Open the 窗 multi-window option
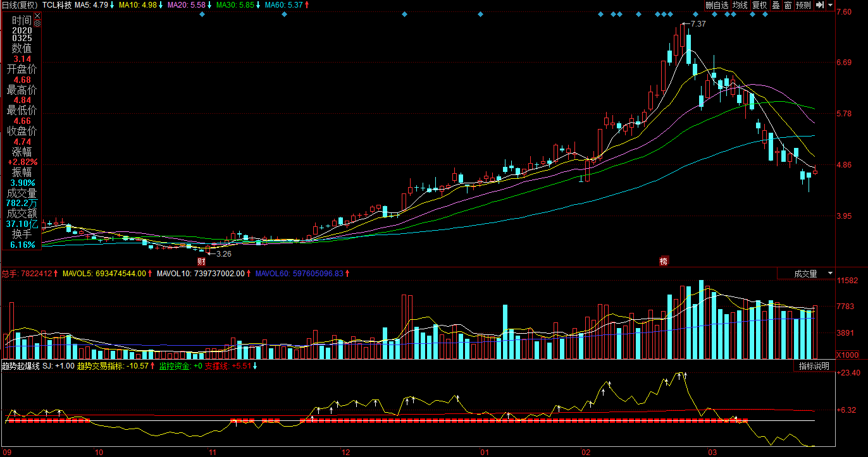This screenshot has width=868, height=457. coord(788,5)
